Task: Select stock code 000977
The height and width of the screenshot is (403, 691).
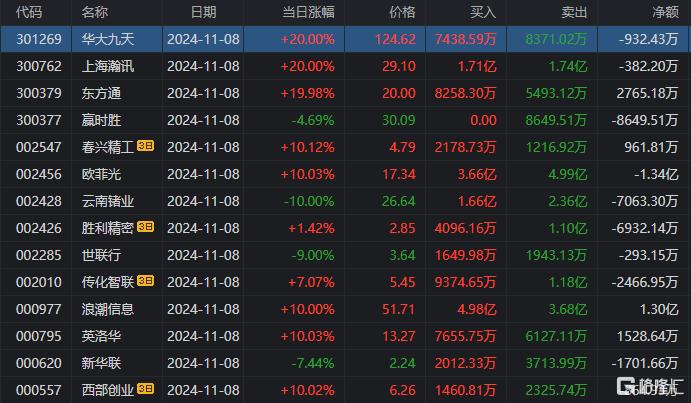Action: coord(39,309)
